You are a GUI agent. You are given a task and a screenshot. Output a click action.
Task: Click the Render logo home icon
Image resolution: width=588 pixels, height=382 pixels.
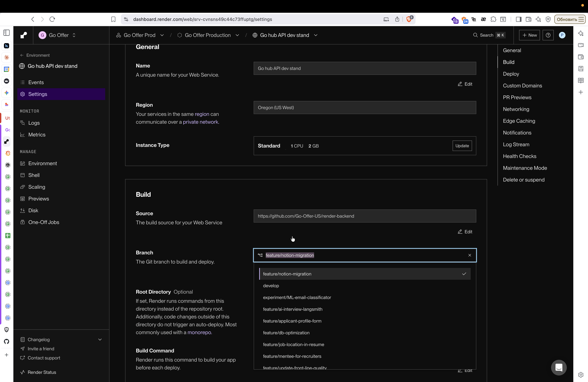tap(24, 35)
